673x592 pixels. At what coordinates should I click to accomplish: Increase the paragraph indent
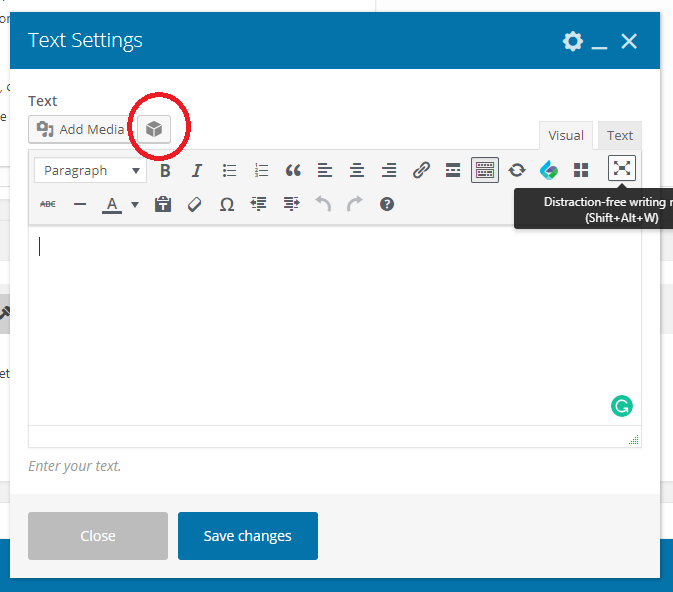[x=291, y=204]
